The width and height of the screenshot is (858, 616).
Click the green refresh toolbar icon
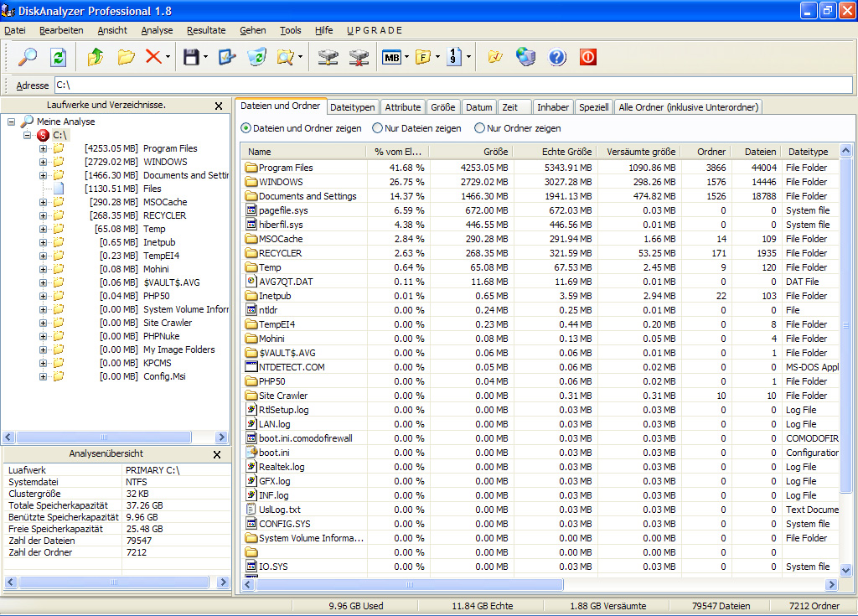coord(58,57)
